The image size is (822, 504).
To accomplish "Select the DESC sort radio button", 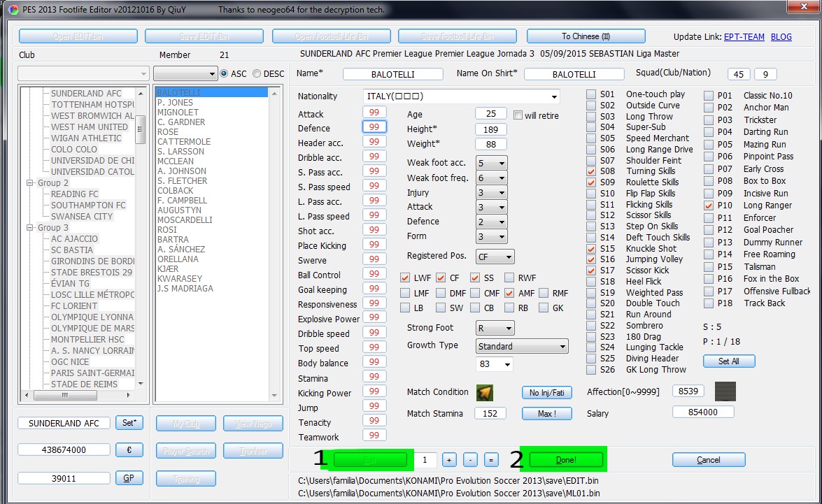I will (257, 73).
